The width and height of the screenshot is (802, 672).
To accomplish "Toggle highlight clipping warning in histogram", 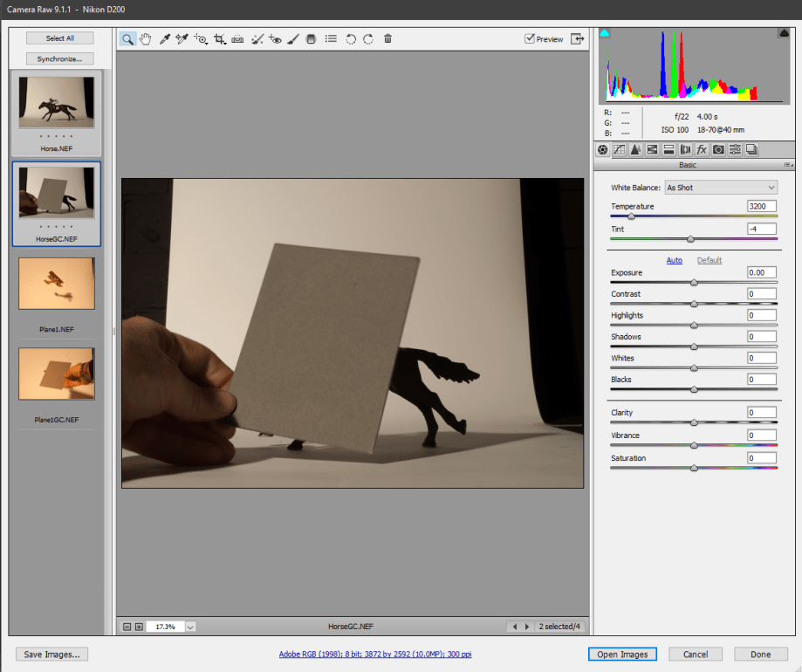I will (784, 33).
